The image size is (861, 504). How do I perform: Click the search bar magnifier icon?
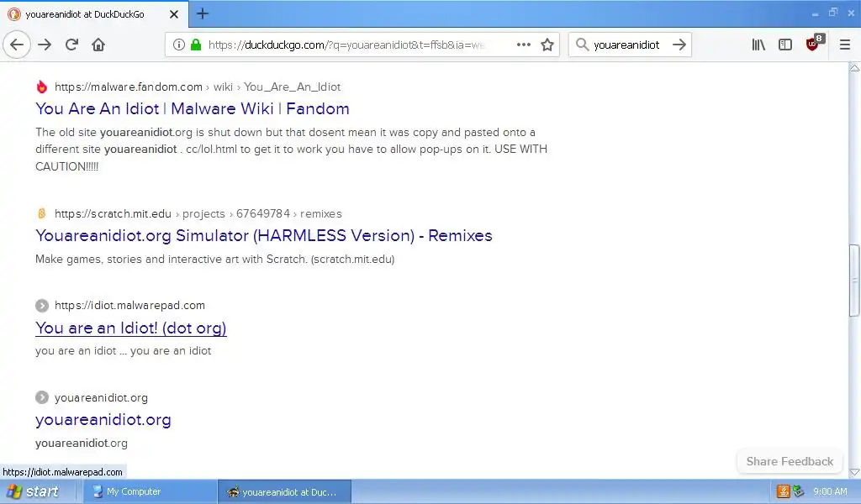[x=582, y=45]
